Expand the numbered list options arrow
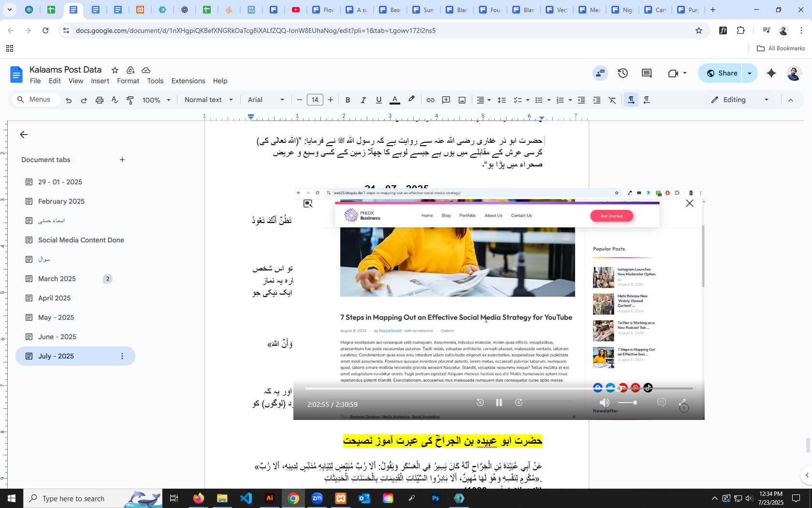The height and width of the screenshot is (508, 812). click(x=570, y=100)
